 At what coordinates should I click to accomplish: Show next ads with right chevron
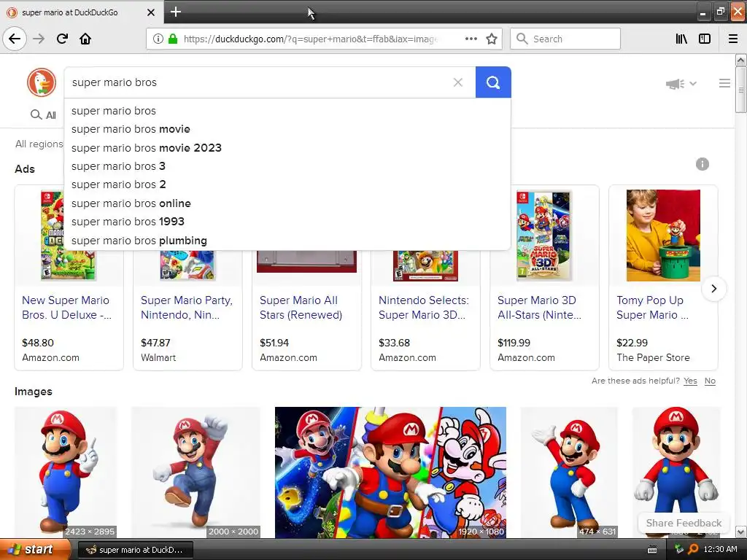[x=713, y=289]
